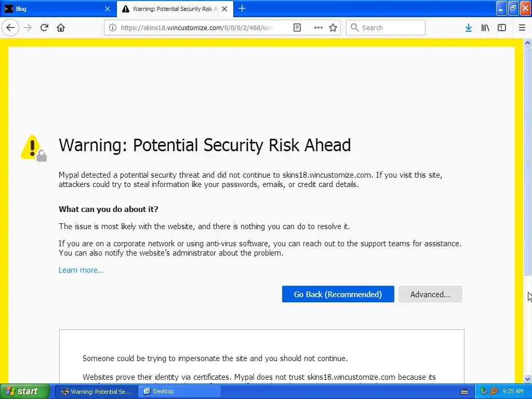Focus the Search input field
Image resolution: width=532 pixels, height=399 pixels.
tap(385, 28)
